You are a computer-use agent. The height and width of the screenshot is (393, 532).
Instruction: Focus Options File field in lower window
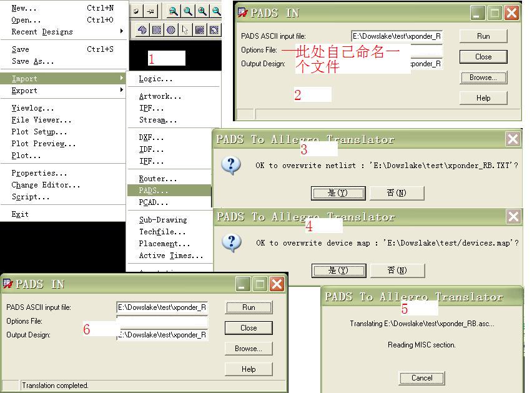(x=162, y=321)
